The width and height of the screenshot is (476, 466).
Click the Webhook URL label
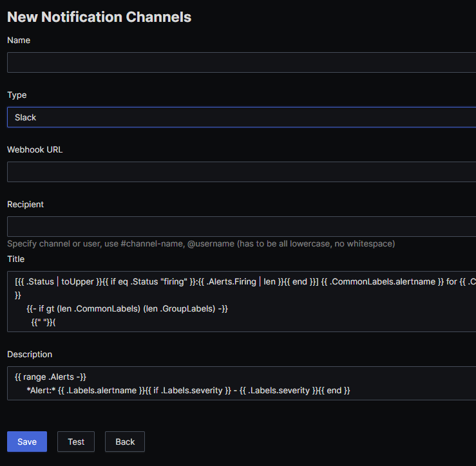point(35,150)
